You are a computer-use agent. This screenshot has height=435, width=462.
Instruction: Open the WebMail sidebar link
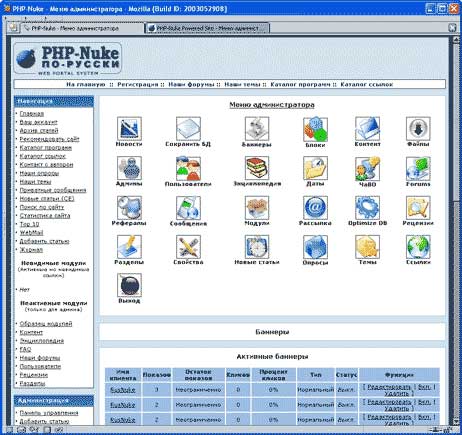[31, 233]
